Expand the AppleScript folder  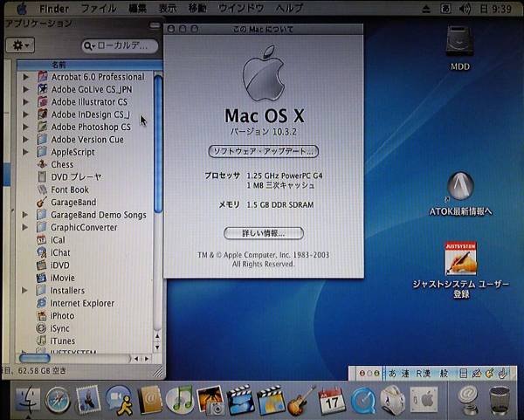click(x=25, y=152)
